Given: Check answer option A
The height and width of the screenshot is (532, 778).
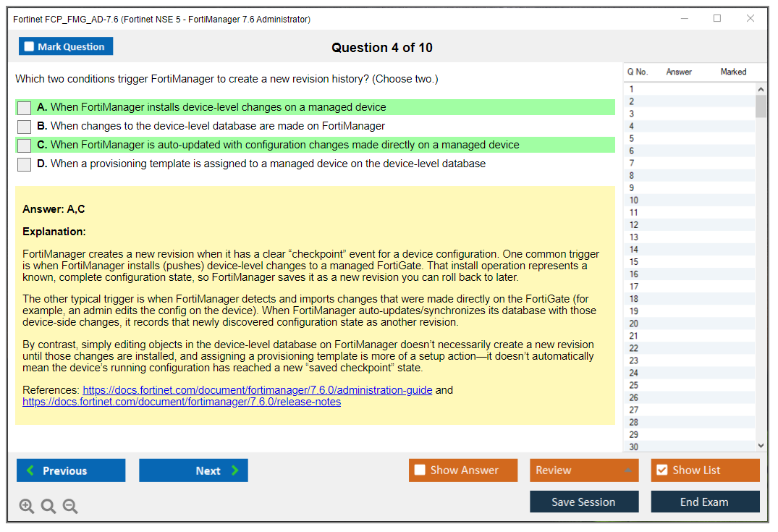Looking at the screenshot, I should tap(23, 107).
